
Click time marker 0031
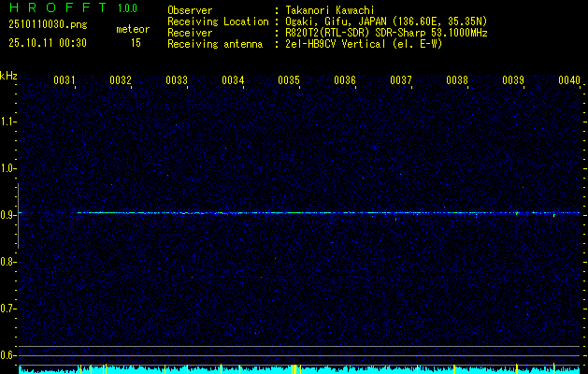(x=65, y=80)
